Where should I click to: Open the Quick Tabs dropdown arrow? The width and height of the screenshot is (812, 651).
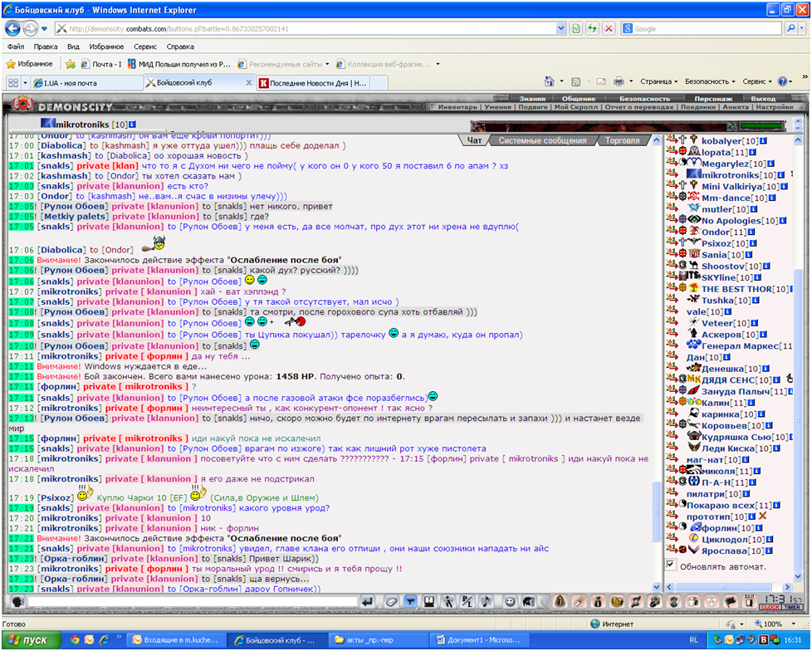(25, 83)
